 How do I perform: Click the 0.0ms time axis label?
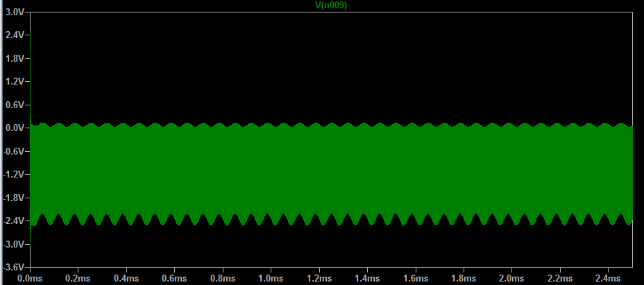[31, 277]
